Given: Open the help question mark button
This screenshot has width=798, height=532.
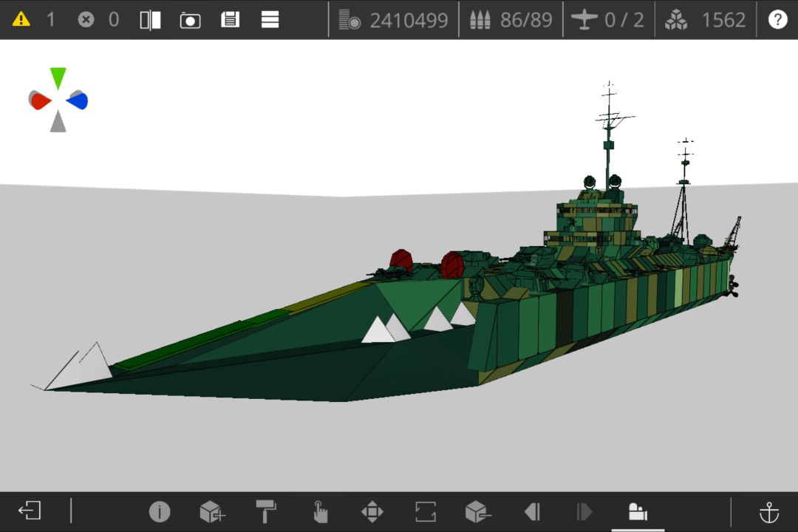Looking at the screenshot, I should 777,19.
